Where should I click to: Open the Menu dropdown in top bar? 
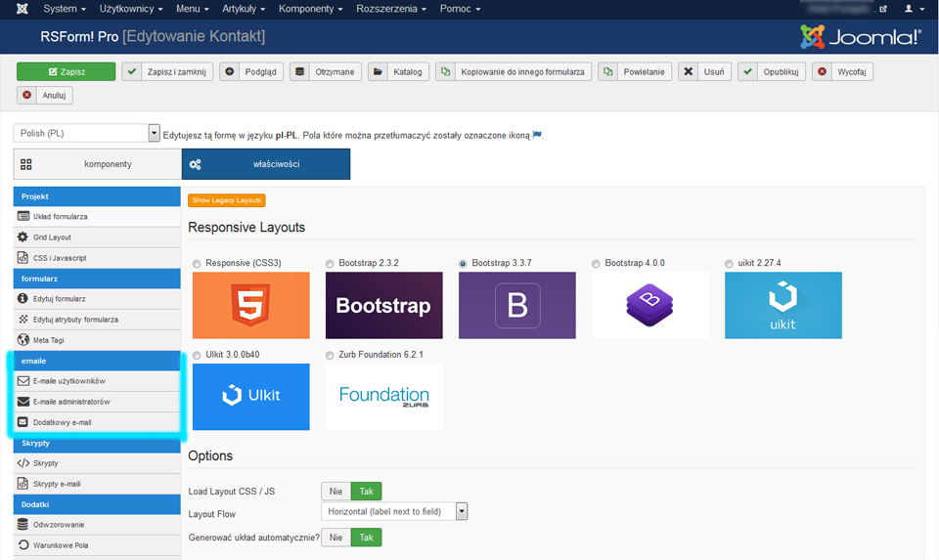(x=193, y=9)
